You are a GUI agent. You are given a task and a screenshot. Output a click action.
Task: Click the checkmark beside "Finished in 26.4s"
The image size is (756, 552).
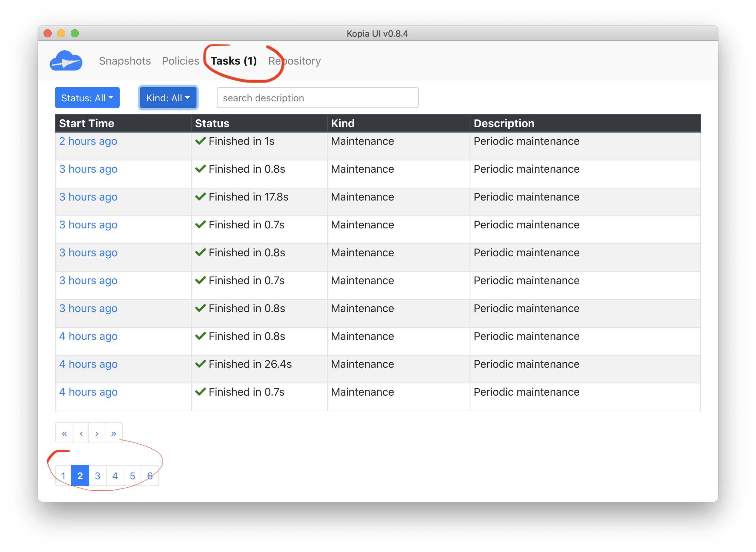pyautogui.click(x=200, y=364)
